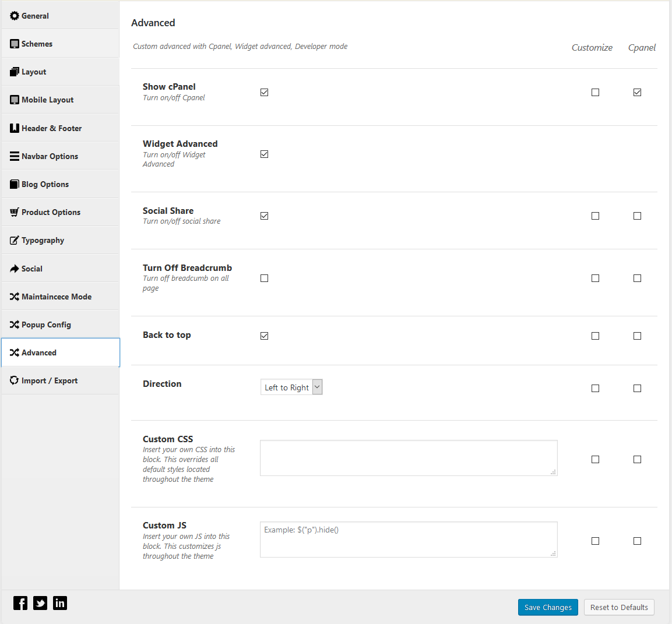The image size is (672, 624).
Task: Check Cpanel box for Social Share
Action: click(637, 216)
